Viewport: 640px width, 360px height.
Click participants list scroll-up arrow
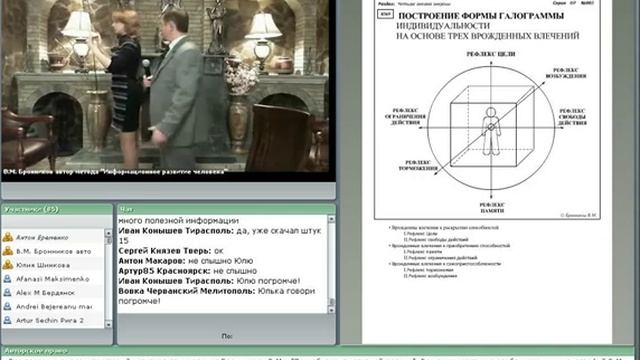point(108,233)
